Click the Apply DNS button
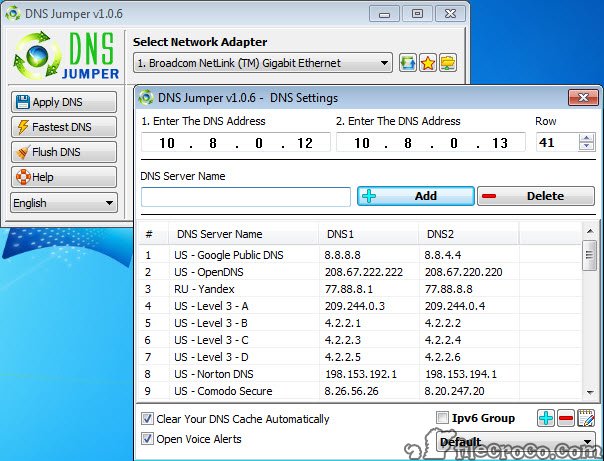This screenshot has width=604, height=461. 64,102
